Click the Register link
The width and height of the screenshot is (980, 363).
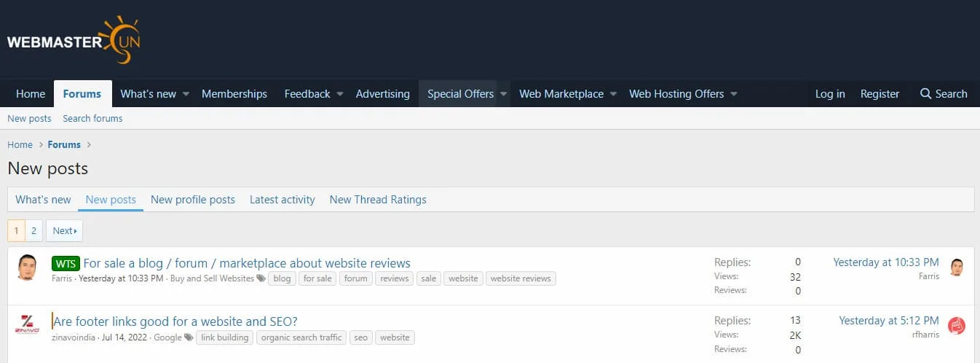pos(880,94)
